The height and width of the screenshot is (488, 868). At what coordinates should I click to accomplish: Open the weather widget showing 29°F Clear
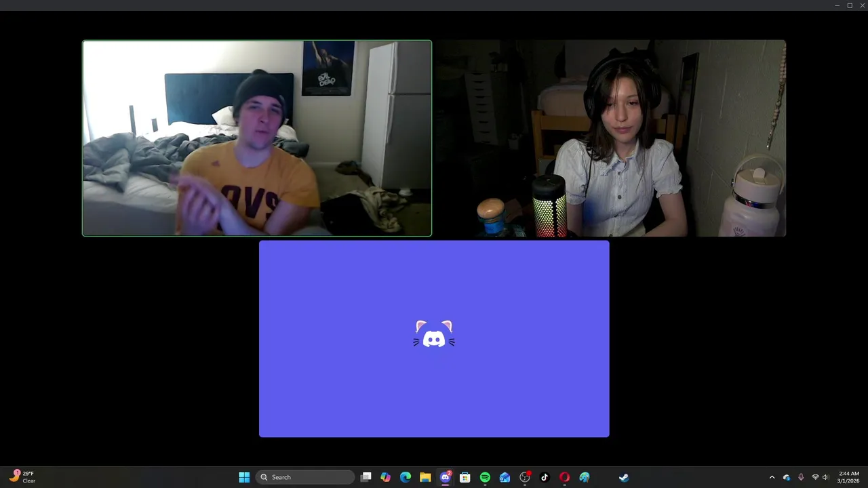(22, 476)
